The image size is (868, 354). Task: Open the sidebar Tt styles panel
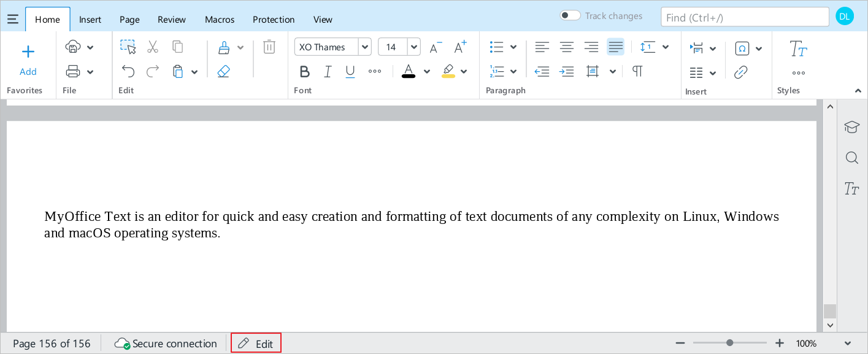tap(851, 188)
